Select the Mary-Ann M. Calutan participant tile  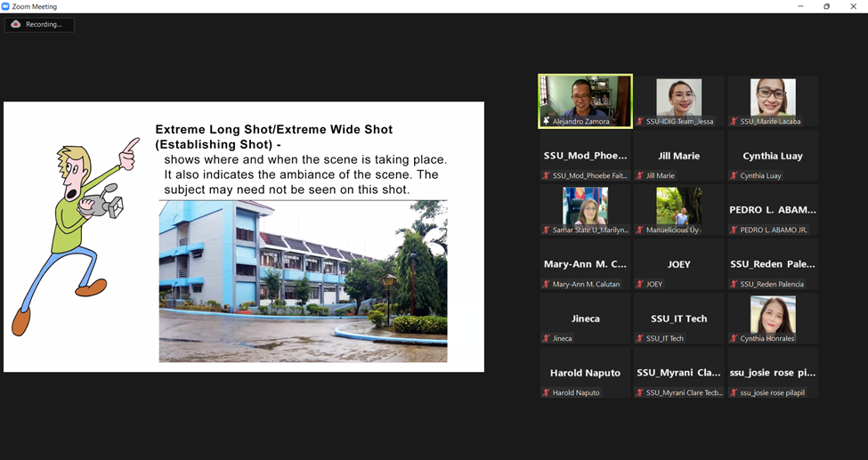(585, 265)
